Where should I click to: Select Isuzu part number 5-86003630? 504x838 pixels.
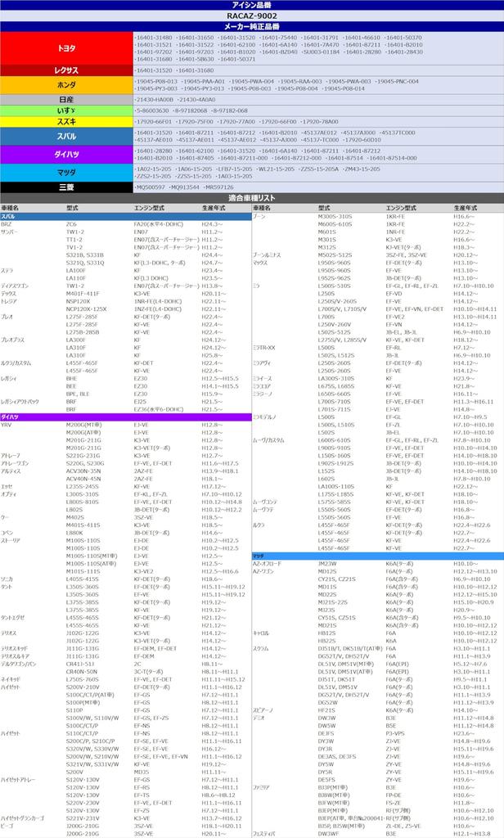[x=152, y=110]
